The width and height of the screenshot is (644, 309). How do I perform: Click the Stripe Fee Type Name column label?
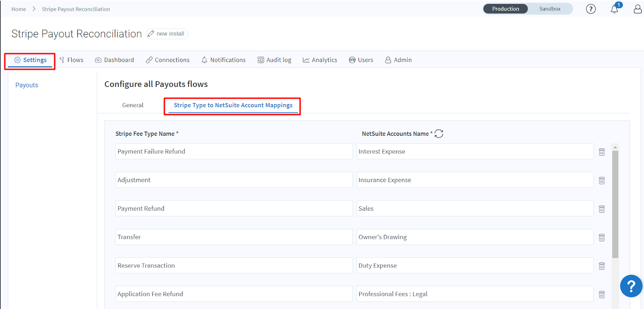[147, 134]
